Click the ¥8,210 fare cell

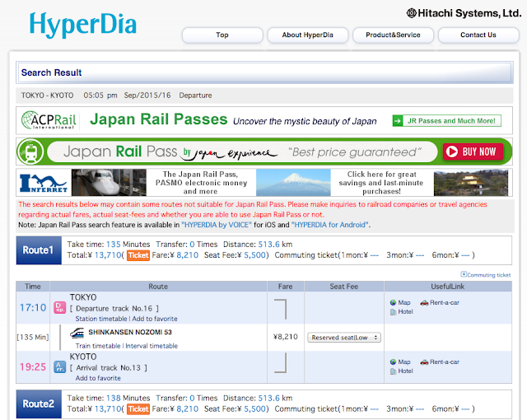286,337
